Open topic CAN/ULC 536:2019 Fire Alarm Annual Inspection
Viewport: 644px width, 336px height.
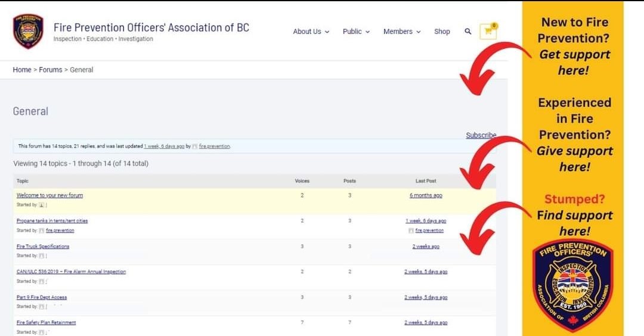[71, 272]
